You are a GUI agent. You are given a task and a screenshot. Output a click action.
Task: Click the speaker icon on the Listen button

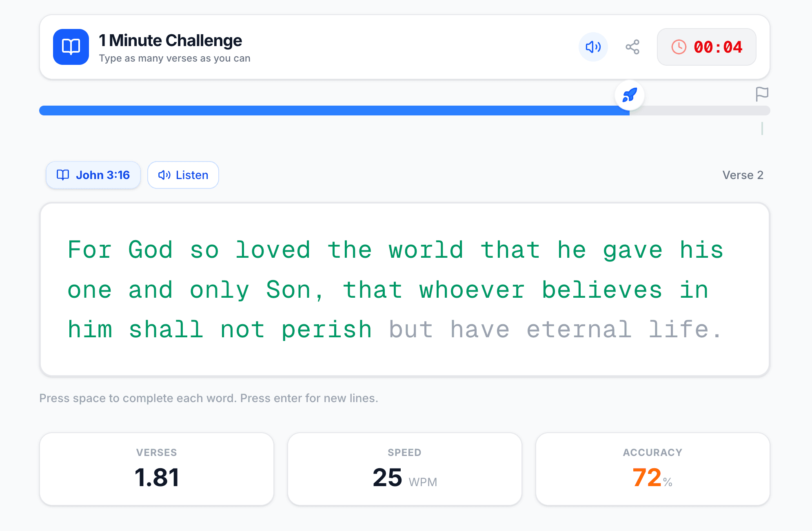164,175
